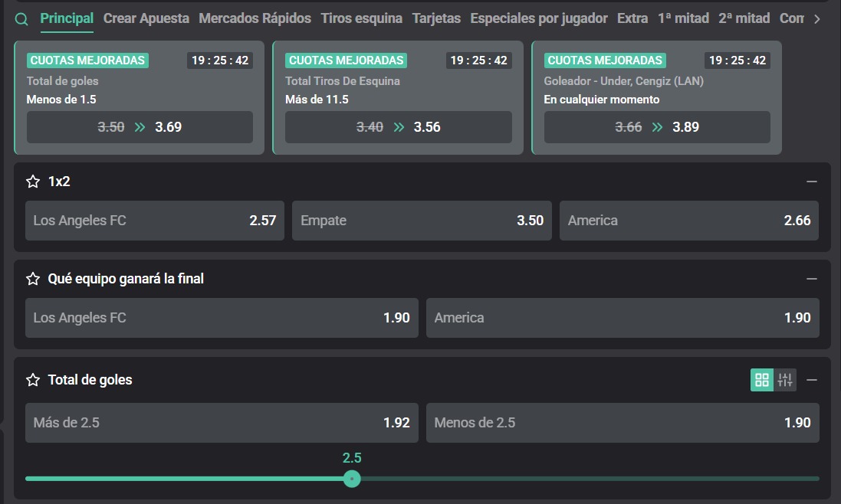Image resolution: width=841 pixels, height=504 pixels.
Task: Collapse the Total de goles section
Action: tap(812, 380)
